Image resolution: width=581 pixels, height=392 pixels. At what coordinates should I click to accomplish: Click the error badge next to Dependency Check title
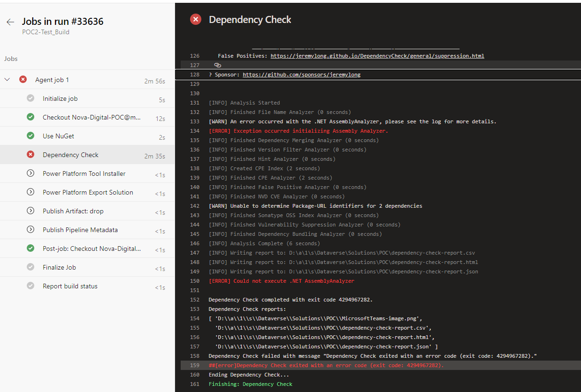[195, 19]
